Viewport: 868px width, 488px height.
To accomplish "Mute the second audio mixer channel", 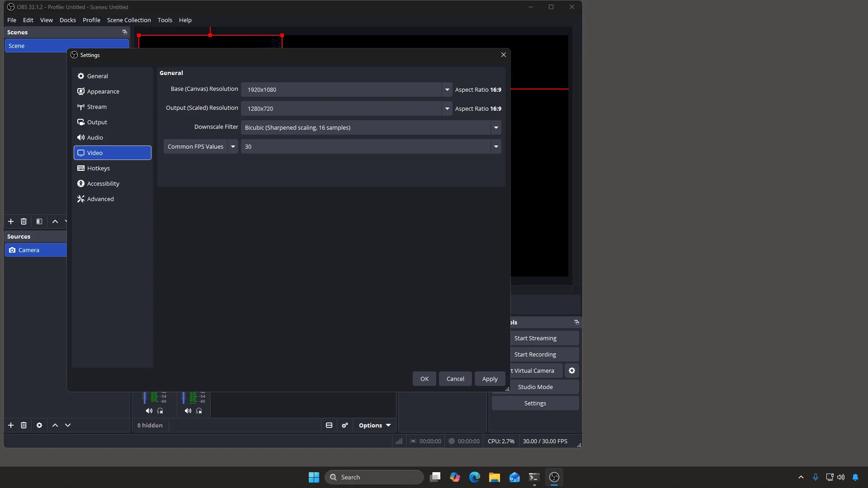I will 188,411.
